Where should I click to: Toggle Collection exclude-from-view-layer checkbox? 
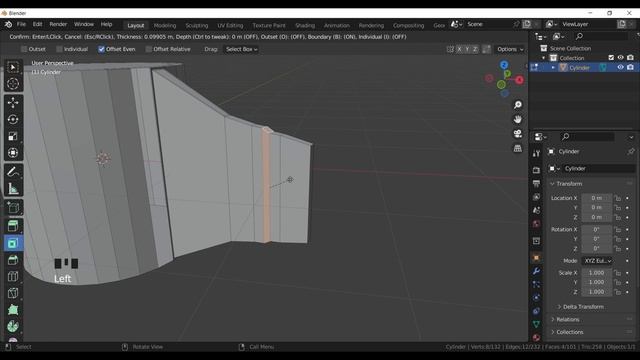(611, 58)
